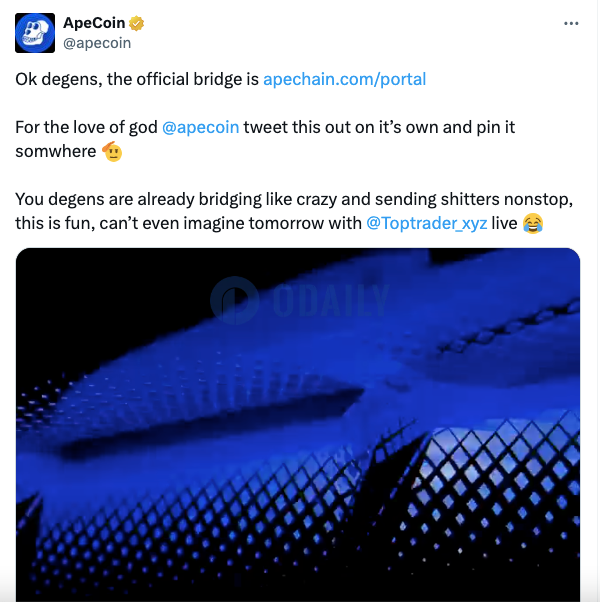Screen dimensions: 600x602
Task: Click the saluting face emoji
Action: point(113,152)
